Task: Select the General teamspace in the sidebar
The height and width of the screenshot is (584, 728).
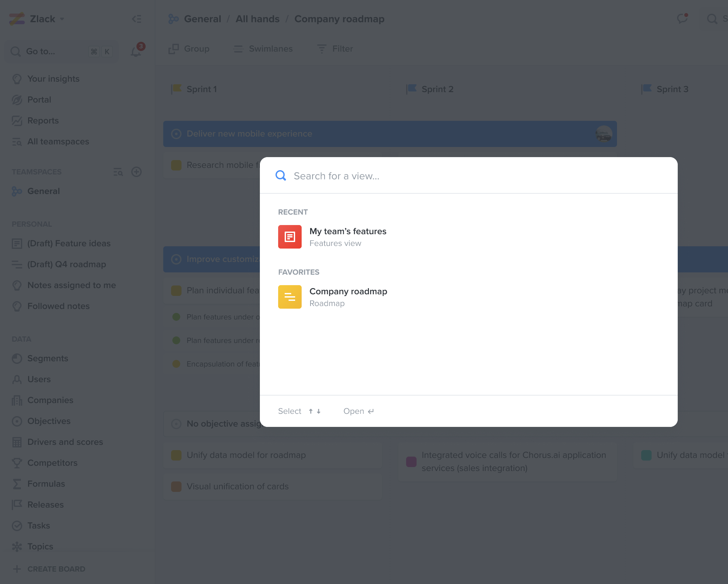Action: click(x=43, y=191)
